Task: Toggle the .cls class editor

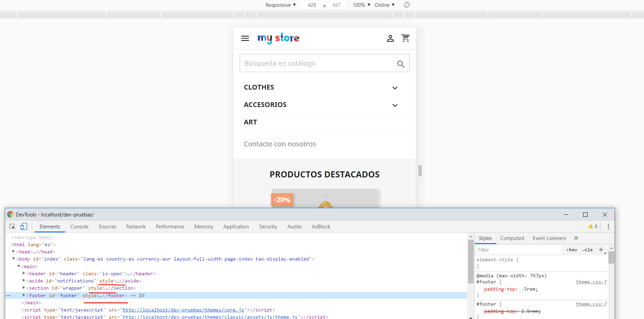Action: coord(588,250)
